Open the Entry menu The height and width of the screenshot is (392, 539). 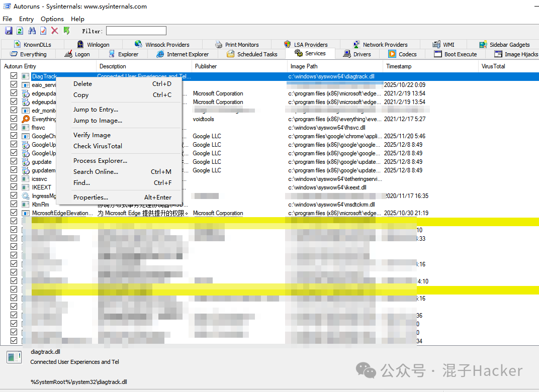pos(27,19)
